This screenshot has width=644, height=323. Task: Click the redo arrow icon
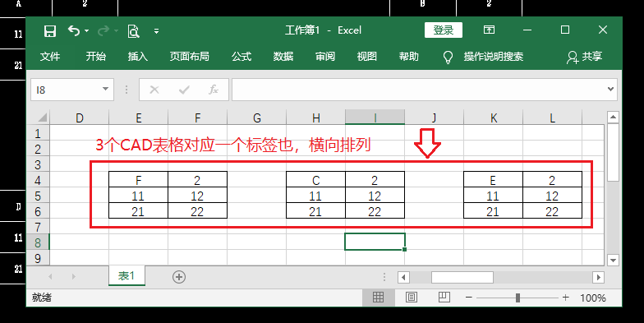point(103,31)
